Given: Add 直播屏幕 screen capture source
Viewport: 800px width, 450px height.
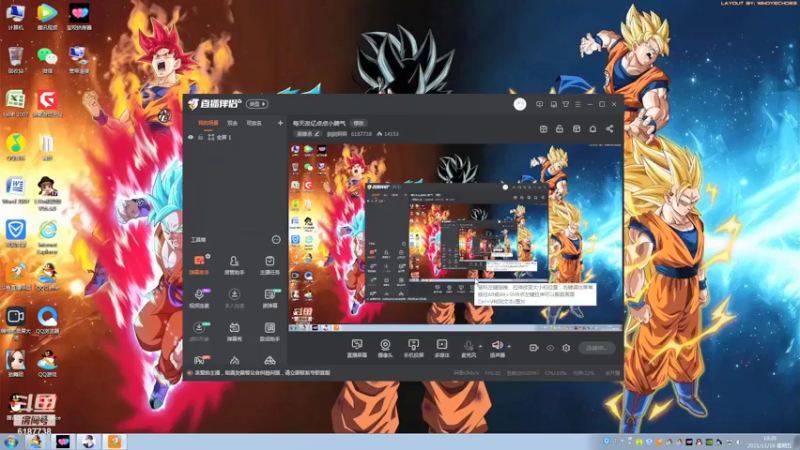Looking at the screenshot, I should click(357, 348).
